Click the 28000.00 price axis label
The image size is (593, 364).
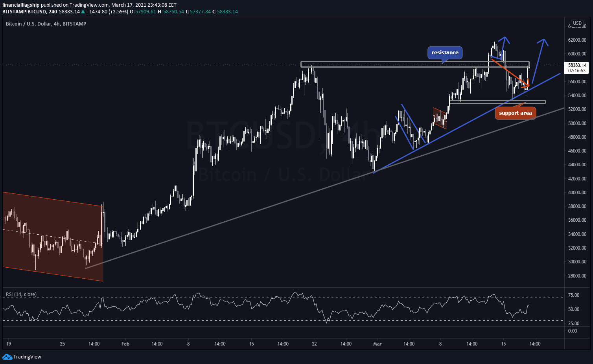coord(577,276)
